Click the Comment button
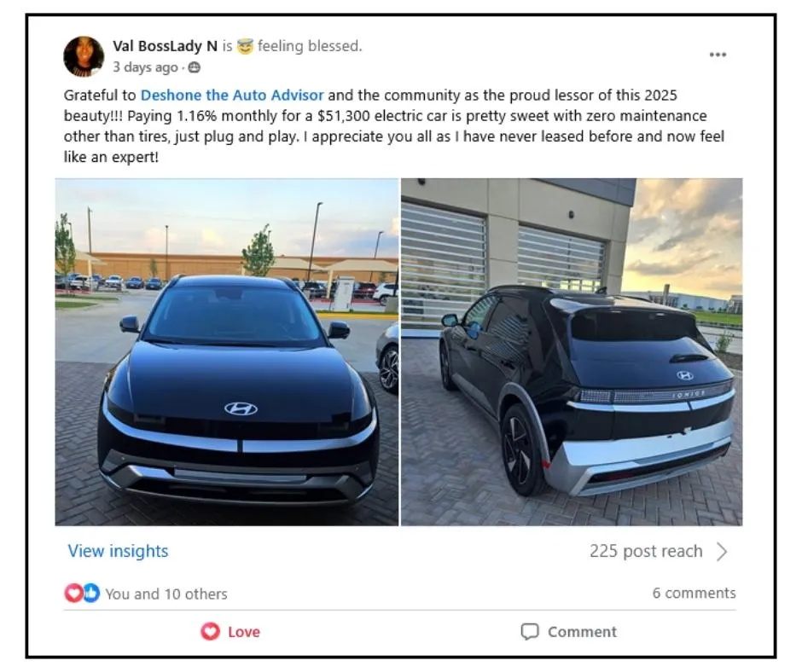This screenshot has height=672, width=802. (x=568, y=632)
